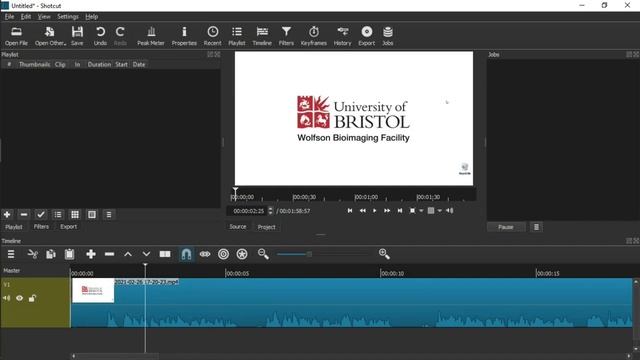Copy the timeline clip
Viewport: 640px width, 360px height.
pos(51,254)
